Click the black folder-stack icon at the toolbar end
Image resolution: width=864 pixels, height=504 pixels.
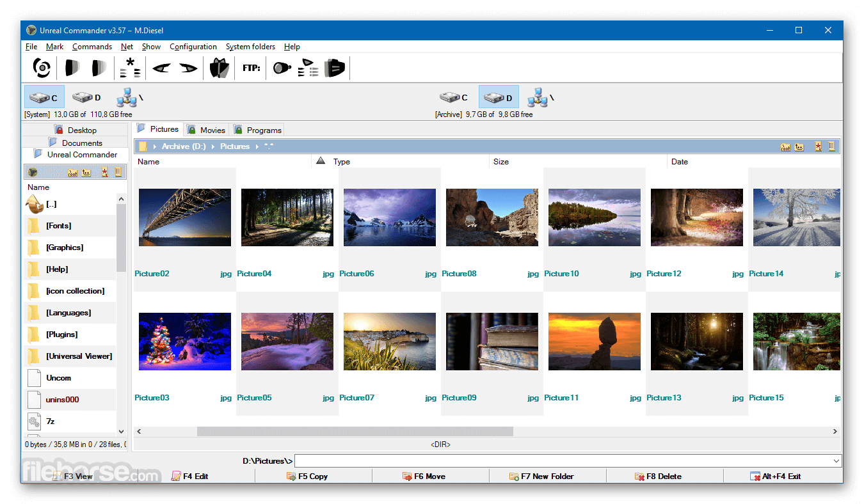(x=335, y=68)
